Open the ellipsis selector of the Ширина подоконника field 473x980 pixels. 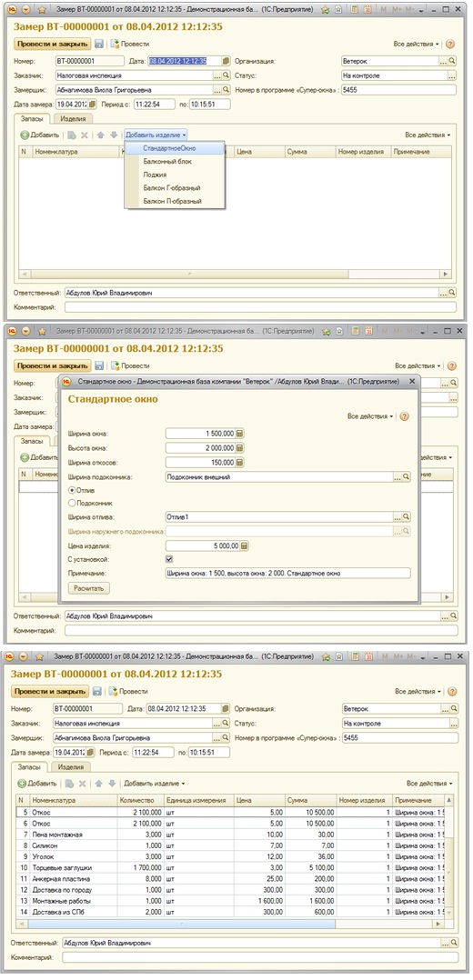coord(398,477)
